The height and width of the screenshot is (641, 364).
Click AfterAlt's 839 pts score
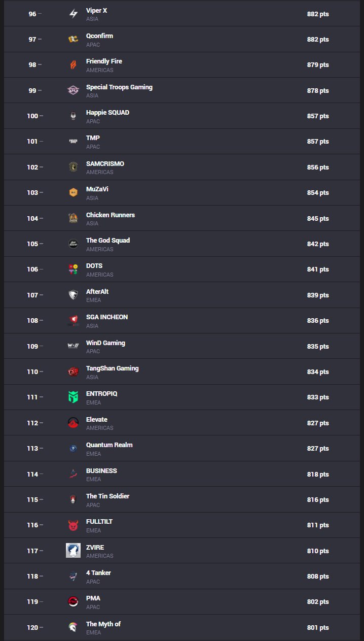click(x=318, y=295)
